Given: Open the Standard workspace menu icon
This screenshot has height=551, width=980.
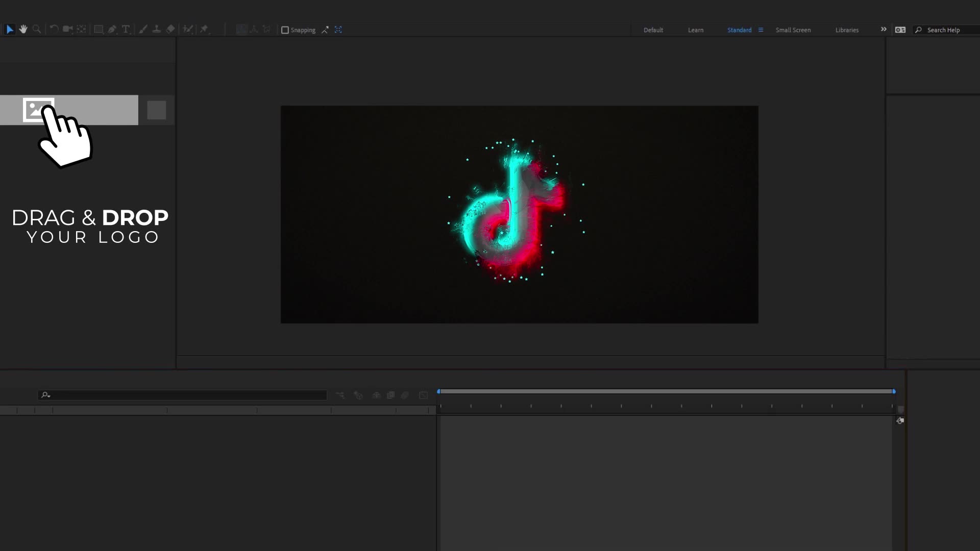Looking at the screenshot, I should [761, 30].
